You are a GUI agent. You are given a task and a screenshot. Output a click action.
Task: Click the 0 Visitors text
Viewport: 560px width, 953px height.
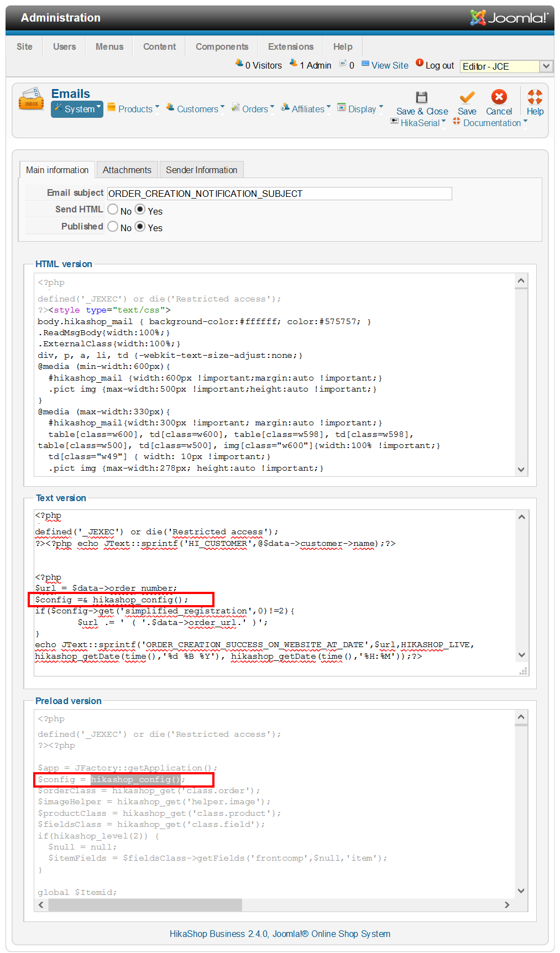(x=264, y=65)
